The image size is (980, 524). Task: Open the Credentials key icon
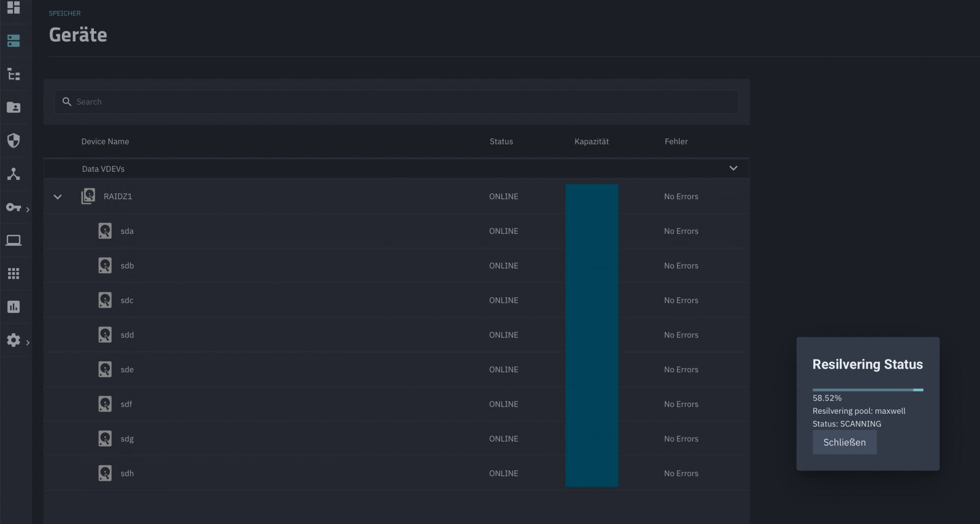pyautogui.click(x=13, y=207)
